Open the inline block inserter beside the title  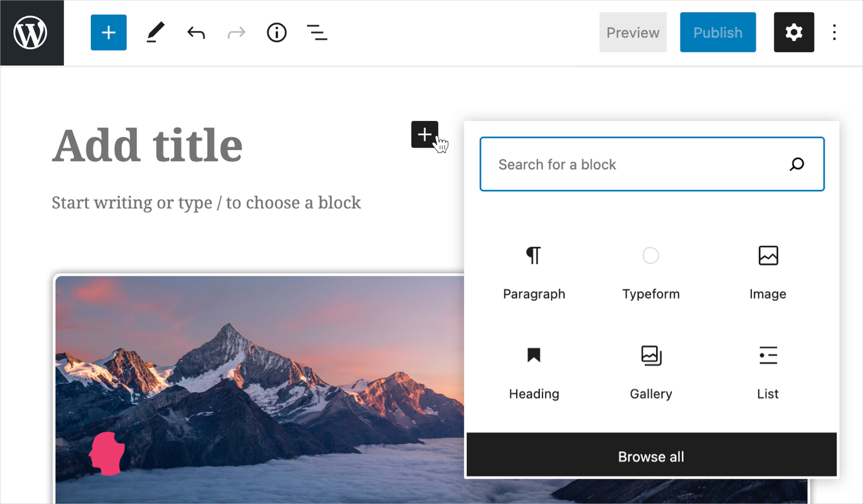point(424,135)
